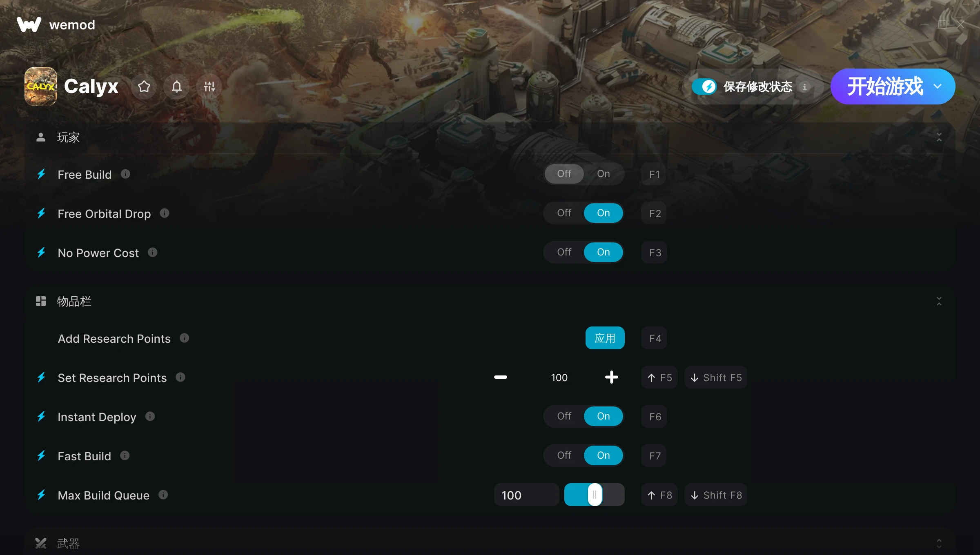Screen dimensions: 980x555
Task: Open the Calyx game thumbnail
Action: (x=40, y=87)
